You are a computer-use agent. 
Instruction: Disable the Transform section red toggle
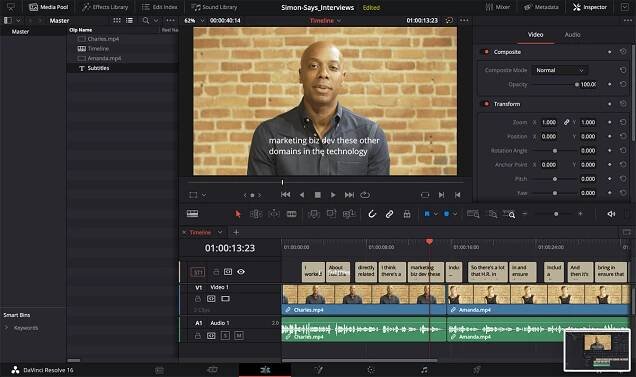tap(486, 103)
